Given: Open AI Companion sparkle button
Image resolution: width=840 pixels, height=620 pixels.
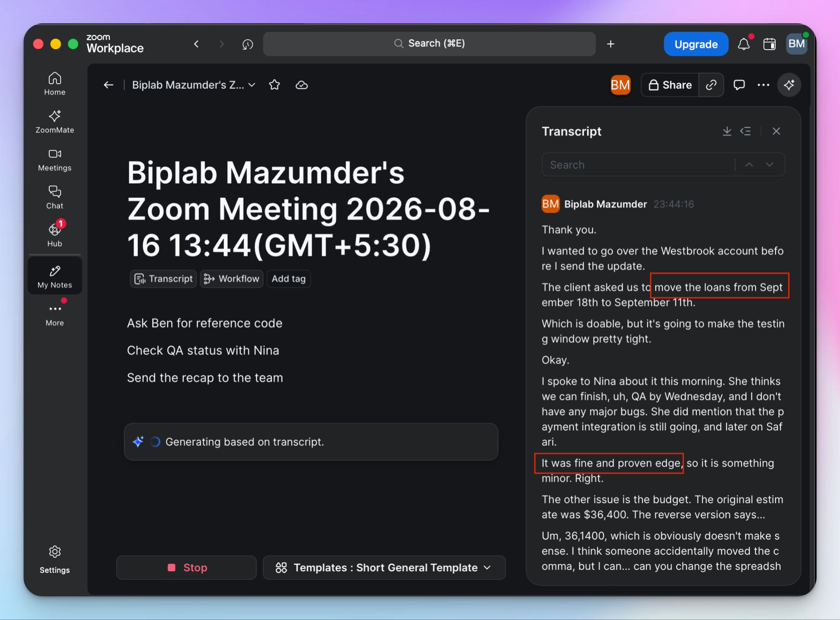Looking at the screenshot, I should pos(789,85).
